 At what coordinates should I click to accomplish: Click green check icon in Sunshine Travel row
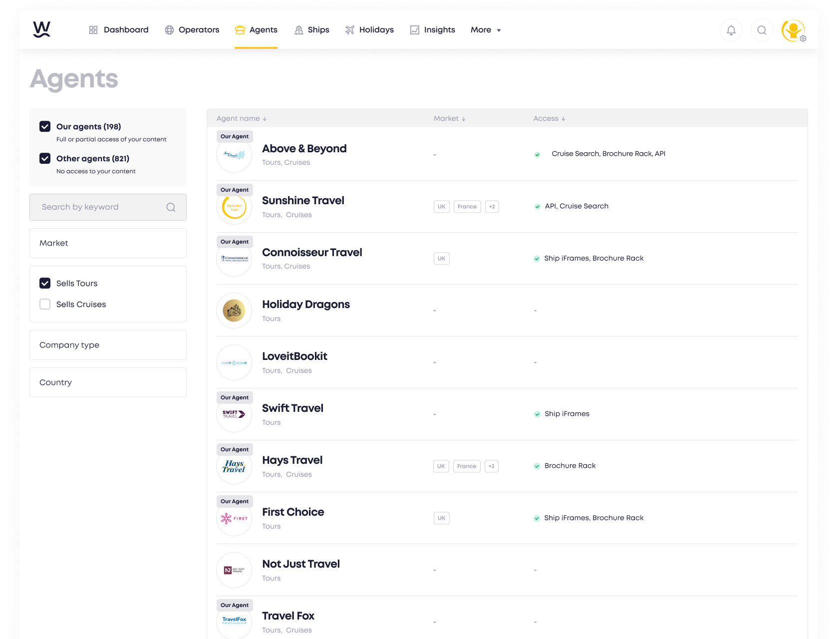pyautogui.click(x=537, y=207)
